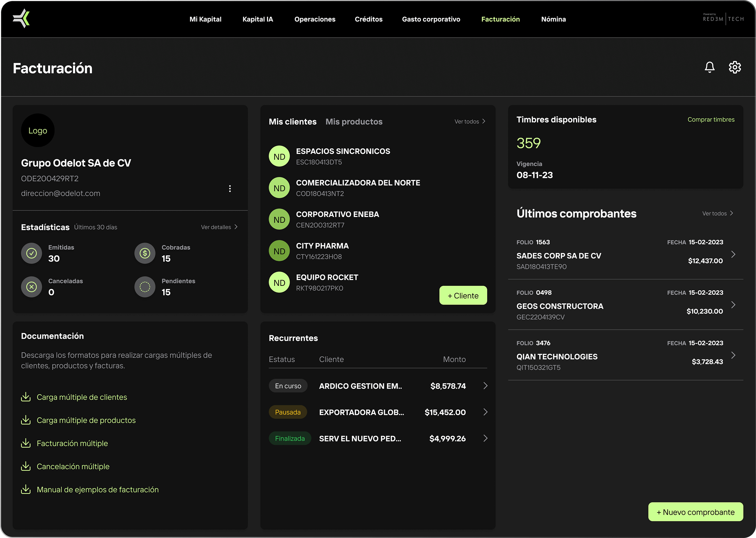The width and height of the screenshot is (756, 538).
Task: Add a client with + Cliente button
Action: [463, 296]
